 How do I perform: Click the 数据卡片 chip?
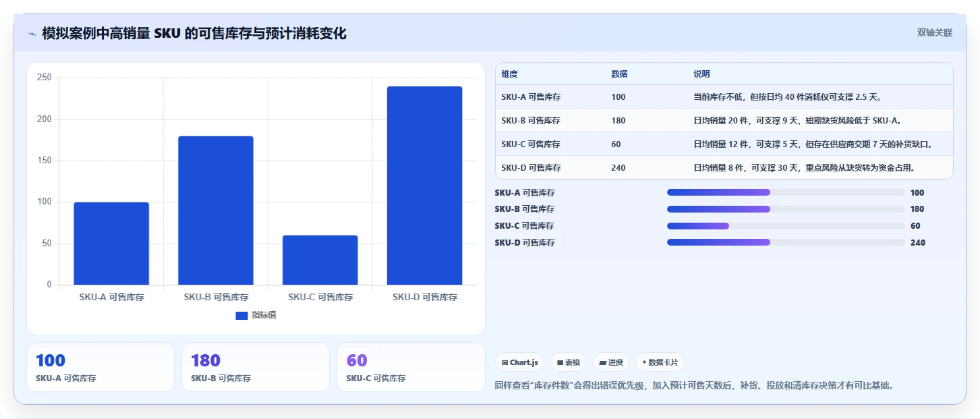pyautogui.click(x=660, y=362)
